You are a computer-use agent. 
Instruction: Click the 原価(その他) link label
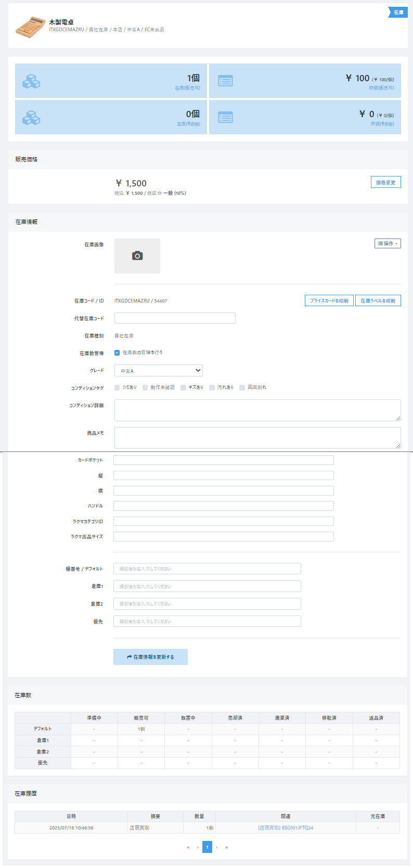click(x=382, y=124)
